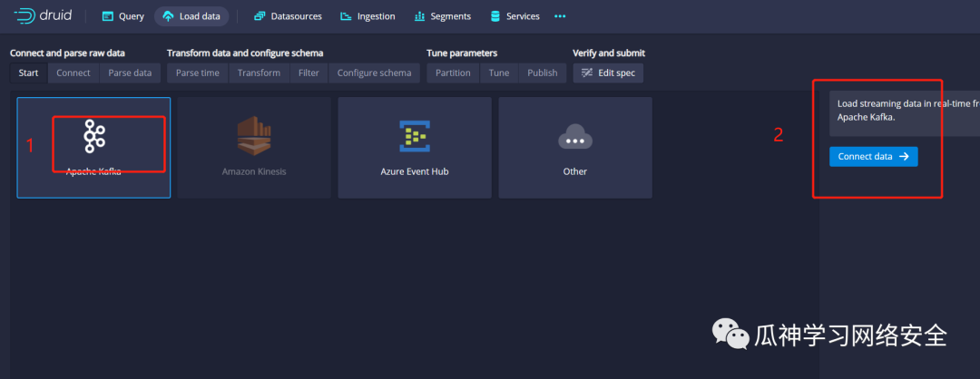This screenshot has width=980, height=379.
Task: Select the Tune step
Action: [x=499, y=73]
